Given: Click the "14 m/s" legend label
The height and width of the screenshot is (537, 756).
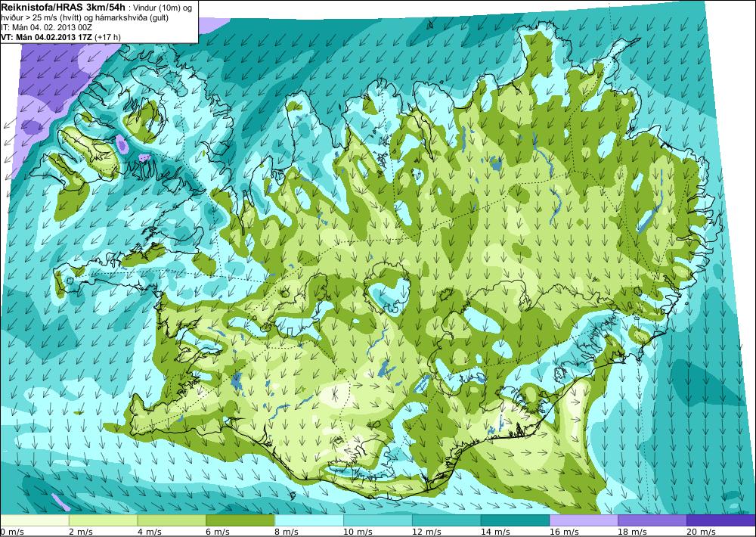Looking at the screenshot, I should 495,532.
